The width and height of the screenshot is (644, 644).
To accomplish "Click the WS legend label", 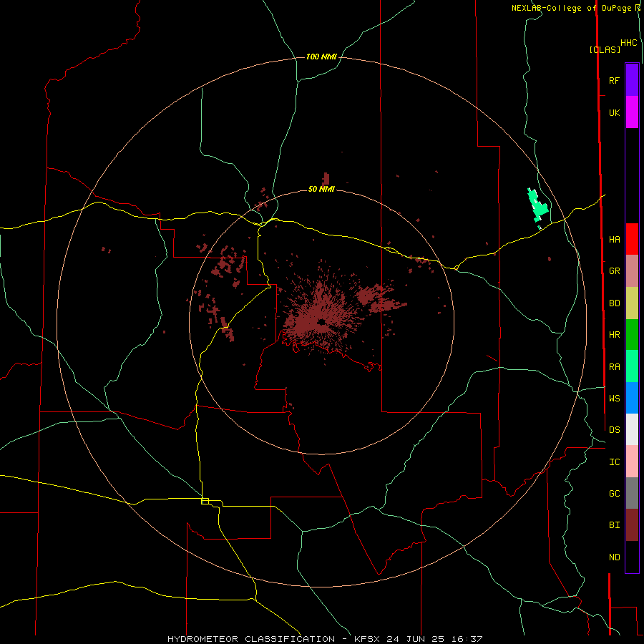I will (614, 398).
